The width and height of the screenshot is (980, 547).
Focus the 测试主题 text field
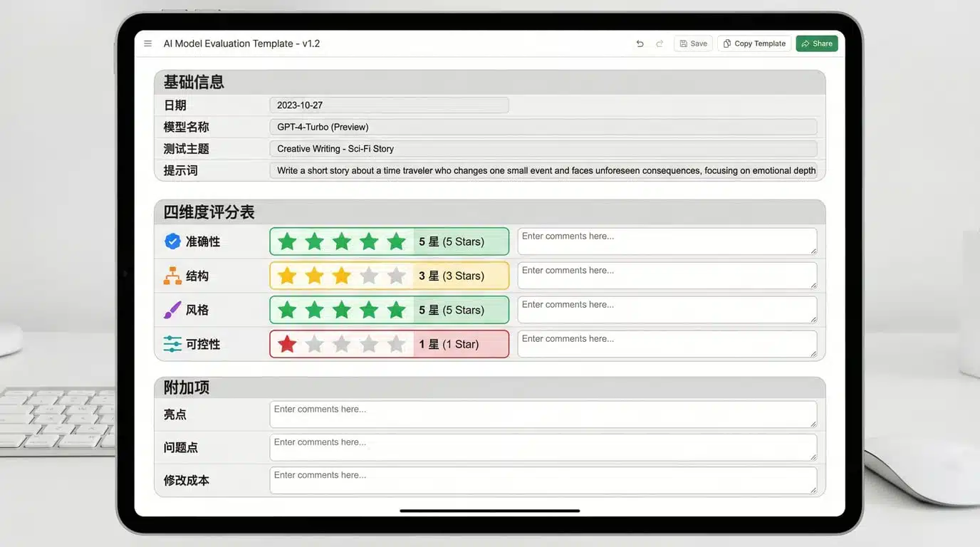(543, 149)
